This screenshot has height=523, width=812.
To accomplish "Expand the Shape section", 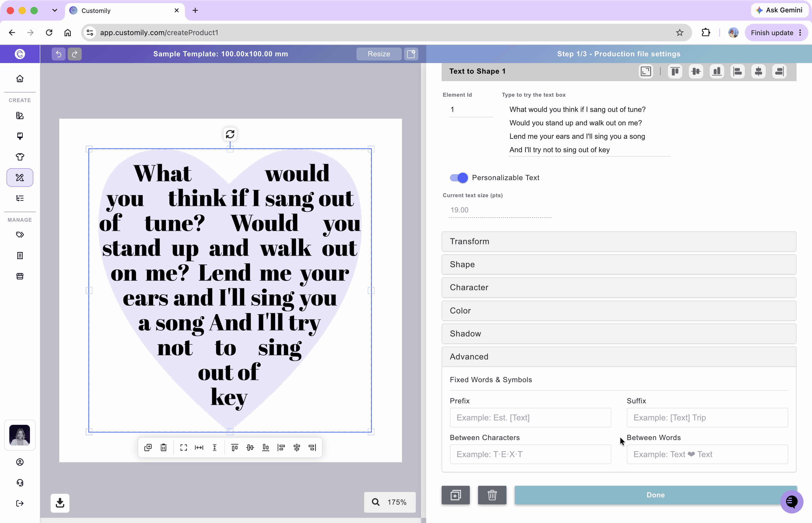I will click(x=619, y=265).
